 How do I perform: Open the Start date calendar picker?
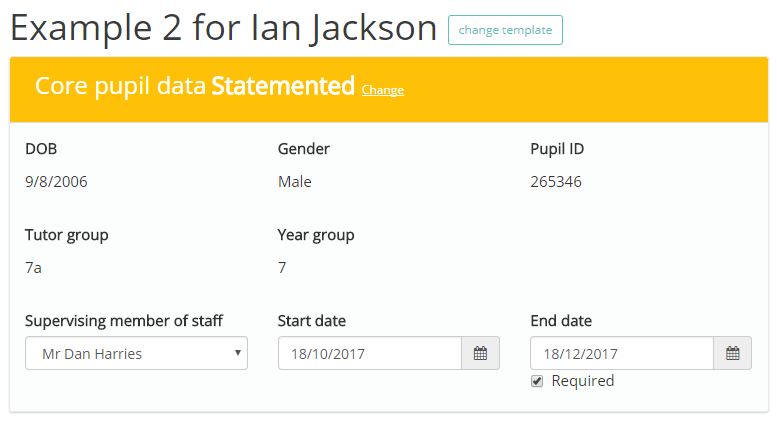[480, 353]
